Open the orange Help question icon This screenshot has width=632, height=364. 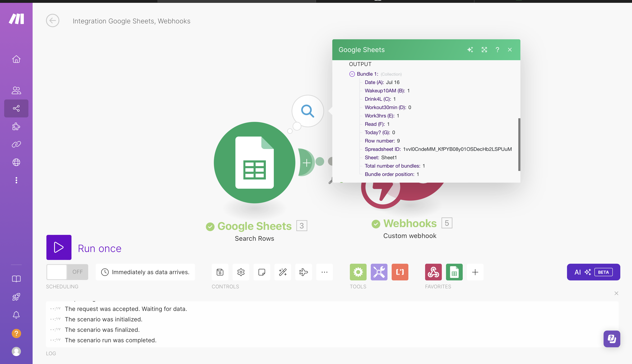[x=16, y=333]
